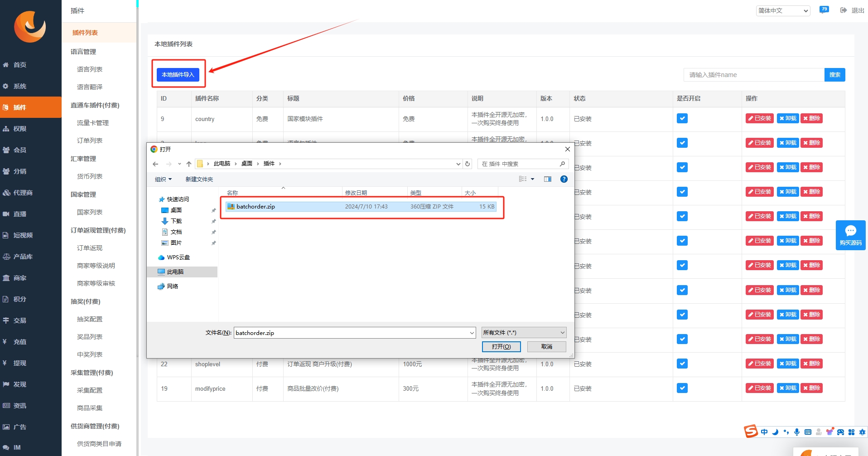Open the 短视频 short video sidebar item
The width and height of the screenshot is (868, 456).
[x=30, y=235]
